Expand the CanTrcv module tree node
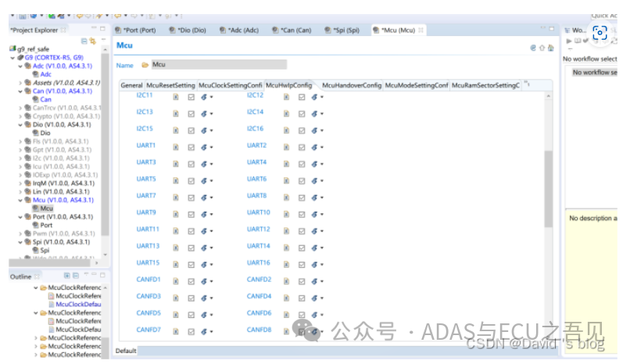 coord(20,108)
